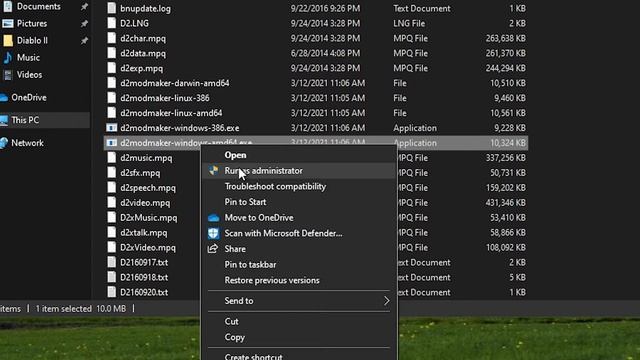Viewport: 640px width, 360px height.
Task: Click the Videos icon in sidebar
Action: 8,75
